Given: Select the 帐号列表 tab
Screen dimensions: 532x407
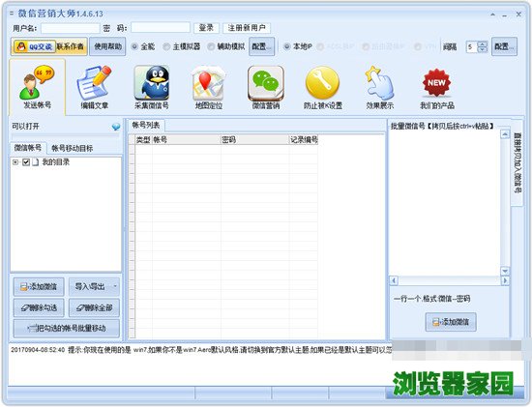Looking at the screenshot, I should pos(146,125).
